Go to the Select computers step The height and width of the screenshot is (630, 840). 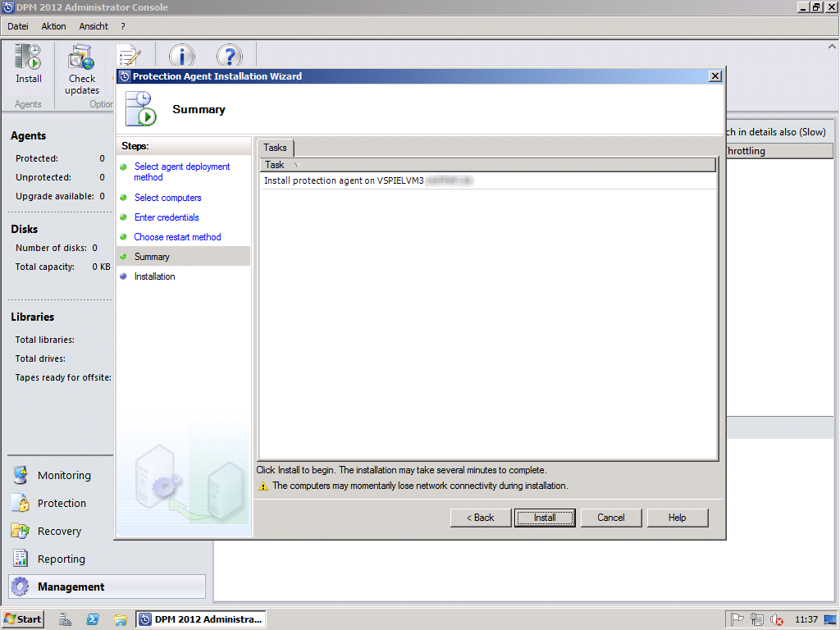(167, 198)
